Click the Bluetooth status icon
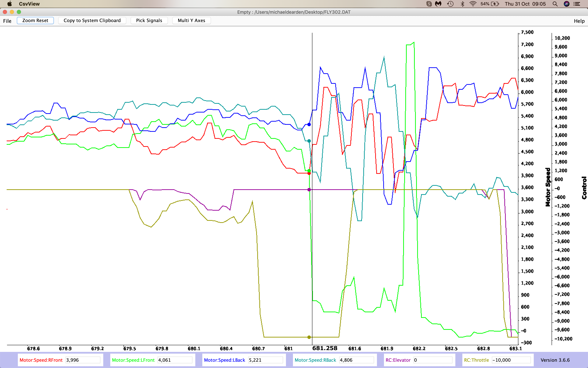 [x=462, y=4]
